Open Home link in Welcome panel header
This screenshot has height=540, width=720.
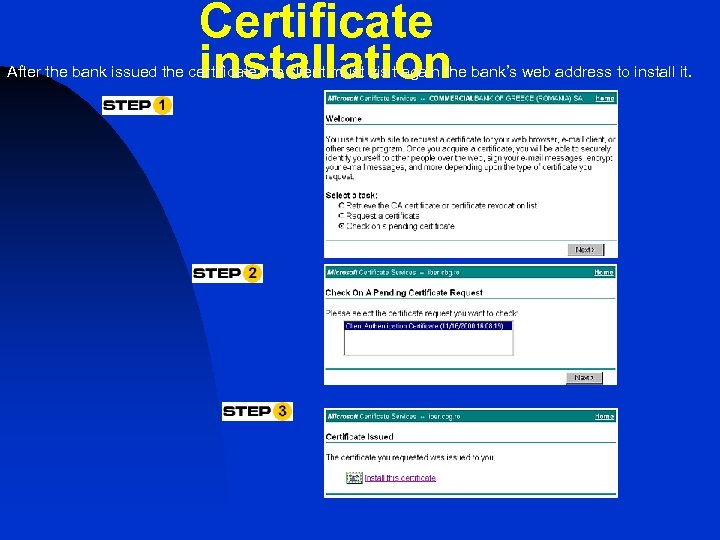(604, 98)
